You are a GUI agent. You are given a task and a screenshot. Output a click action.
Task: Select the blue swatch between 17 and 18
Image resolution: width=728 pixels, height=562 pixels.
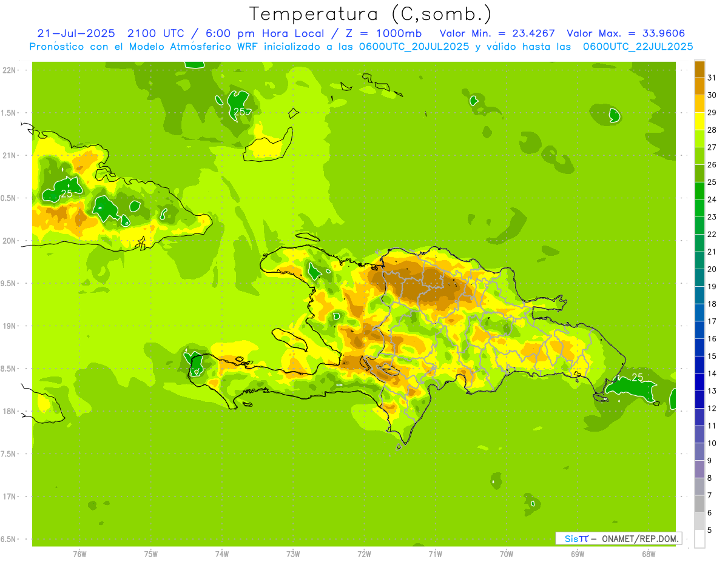pyautogui.click(x=699, y=313)
